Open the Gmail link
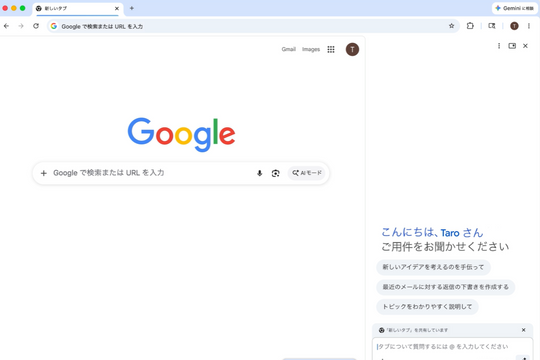Image resolution: width=540 pixels, height=360 pixels. click(x=289, y=49)
